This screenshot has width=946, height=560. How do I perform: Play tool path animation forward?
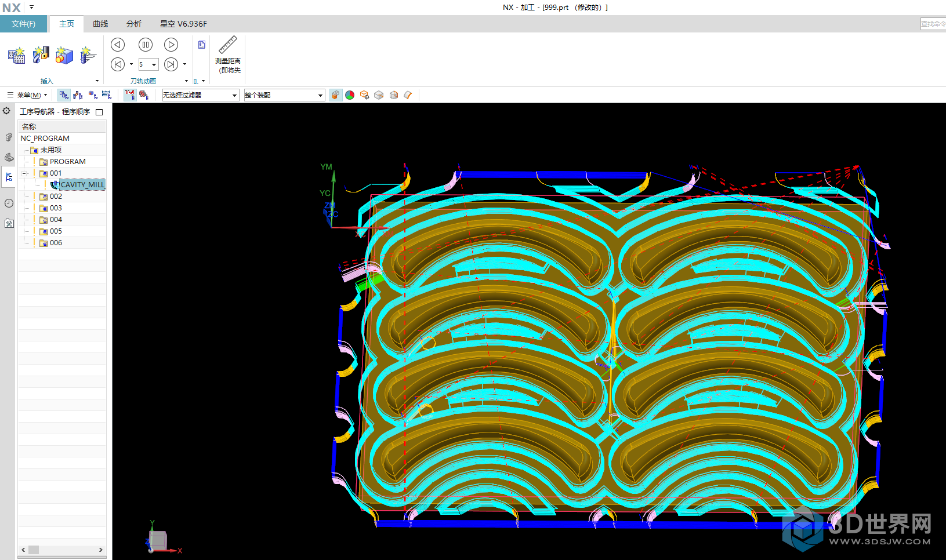(171, 45)
